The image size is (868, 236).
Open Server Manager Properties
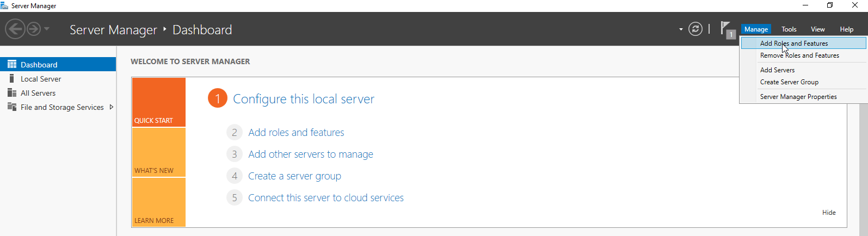pos(804,97)
